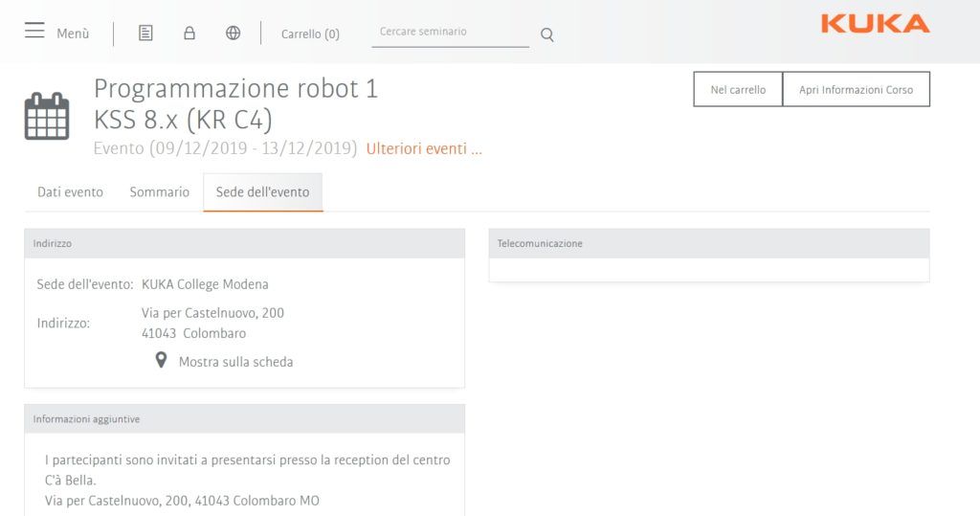Screen dimensions: 980x516
Task: Add course with Nel carrello button
Action: point(738,89)
